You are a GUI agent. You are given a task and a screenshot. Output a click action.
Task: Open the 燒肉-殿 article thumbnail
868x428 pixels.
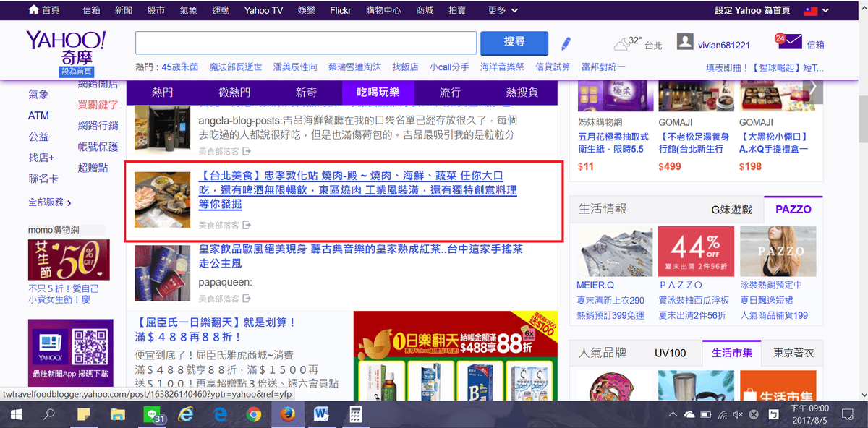[162, 199]
